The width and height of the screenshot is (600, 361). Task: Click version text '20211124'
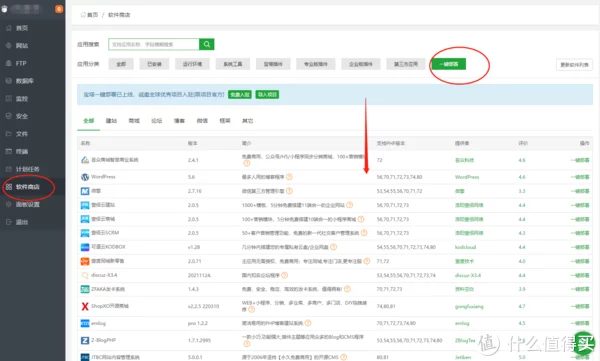tap(199, 275)
